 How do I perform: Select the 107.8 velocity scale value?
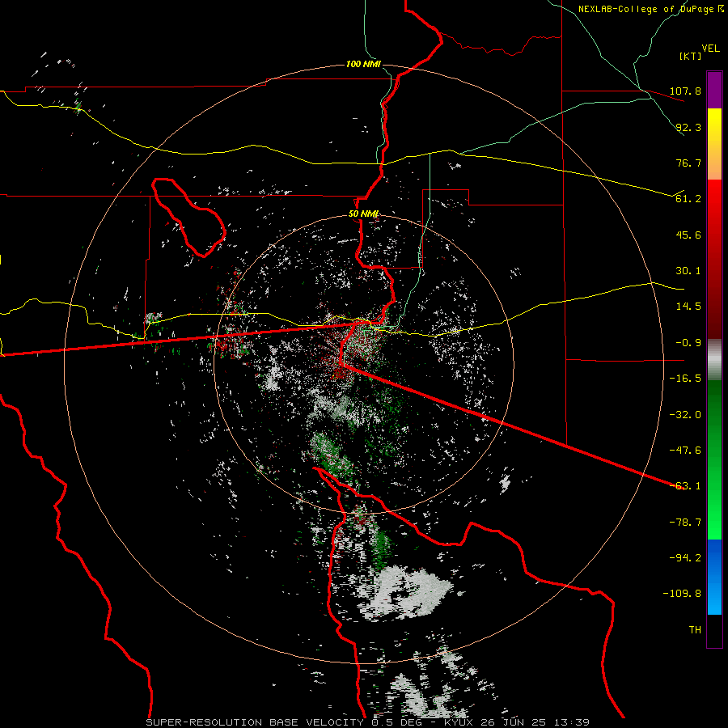pyautogui.click(x=685, y=91)
